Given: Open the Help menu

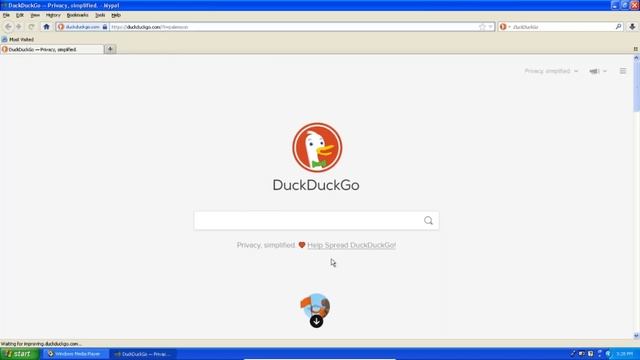Looking at the screenshot, I should [x=116, y=15].
